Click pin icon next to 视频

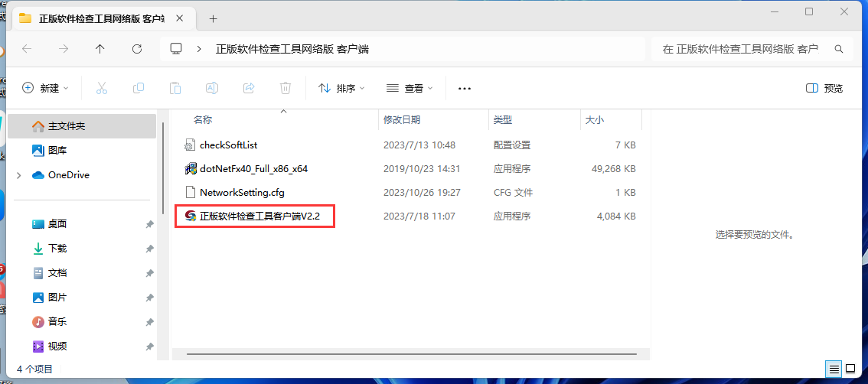pos(149,347)
